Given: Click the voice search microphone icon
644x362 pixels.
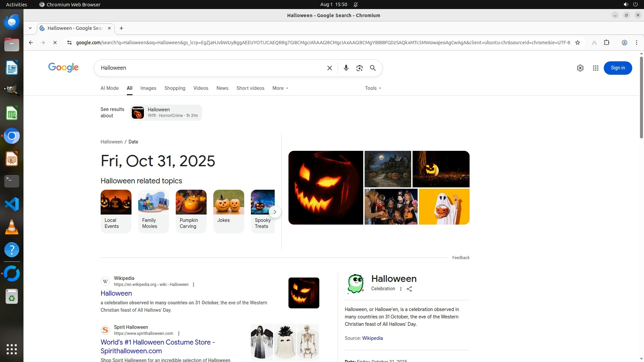Looking at the screenshot, I should click(x=346, y=68).
